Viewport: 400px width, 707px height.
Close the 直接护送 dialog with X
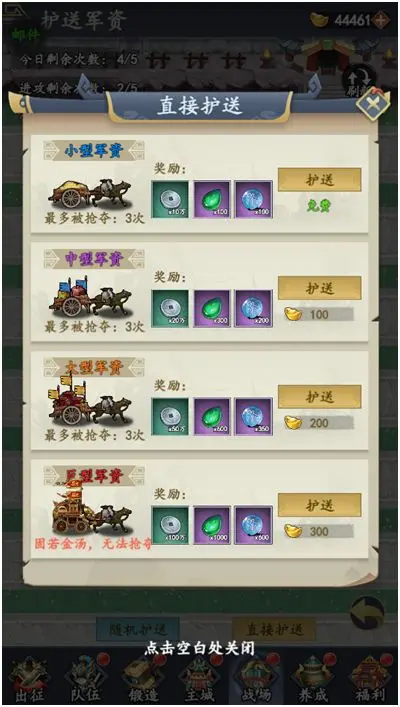tap(372, 106)
